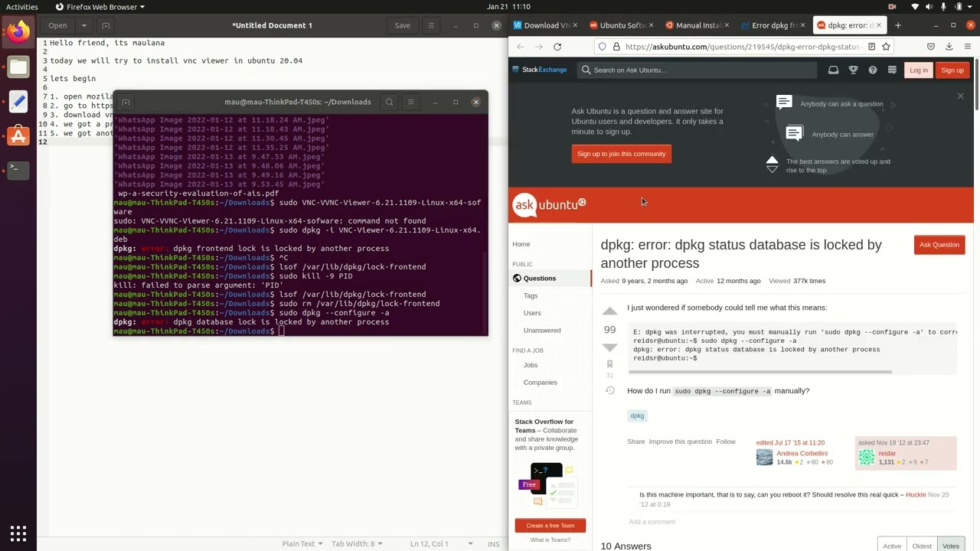The image size is (980, 551).
Task: Open Unanswered in left sidebar
Action: click(x=542, y=331)
